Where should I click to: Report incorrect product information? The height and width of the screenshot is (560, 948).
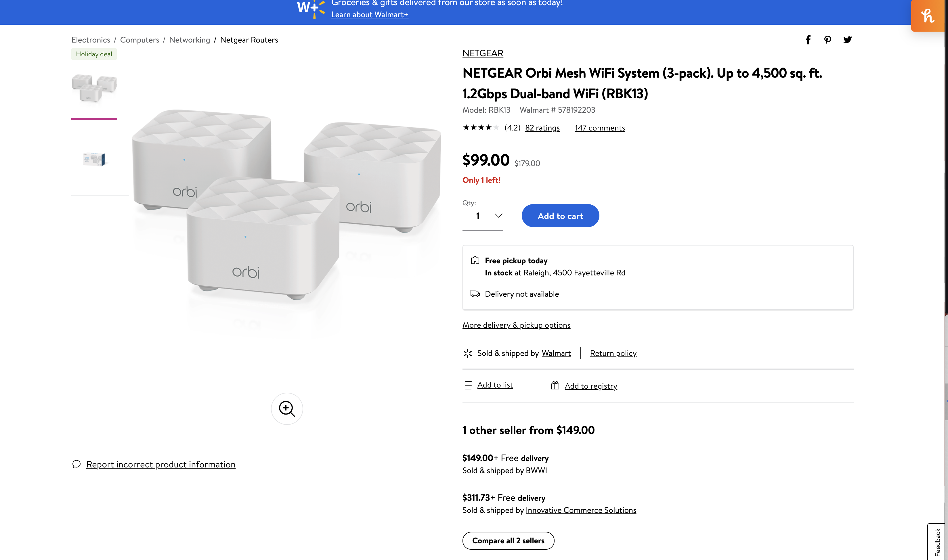pos(161,464)
